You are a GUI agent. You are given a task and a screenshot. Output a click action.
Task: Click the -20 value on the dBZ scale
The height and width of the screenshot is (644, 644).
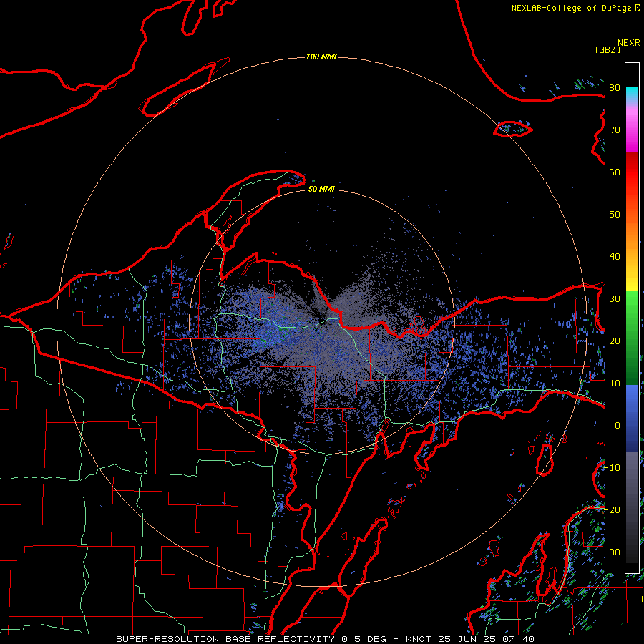tap(612, 509)
